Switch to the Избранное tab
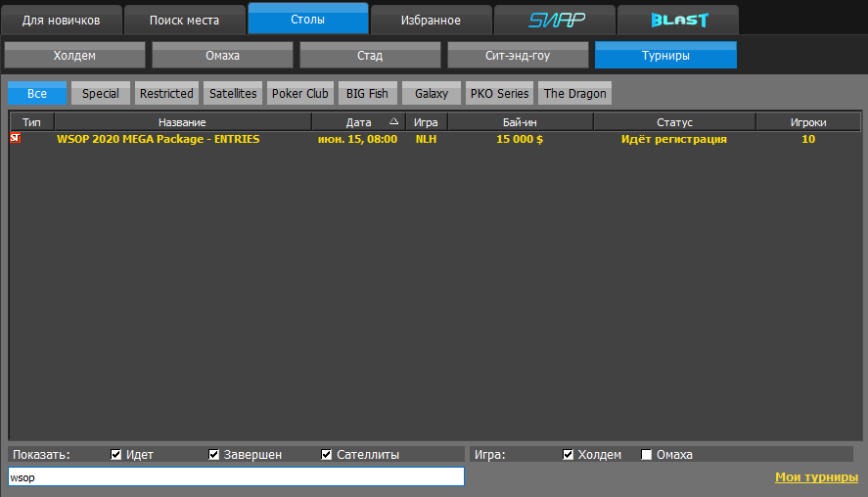 (x=431, y=20)
